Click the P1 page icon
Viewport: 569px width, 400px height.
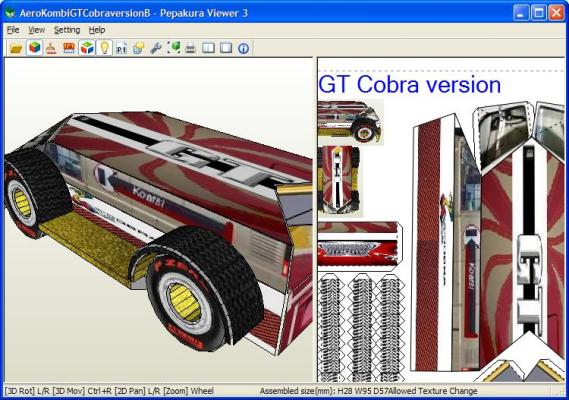pos(122,48)
